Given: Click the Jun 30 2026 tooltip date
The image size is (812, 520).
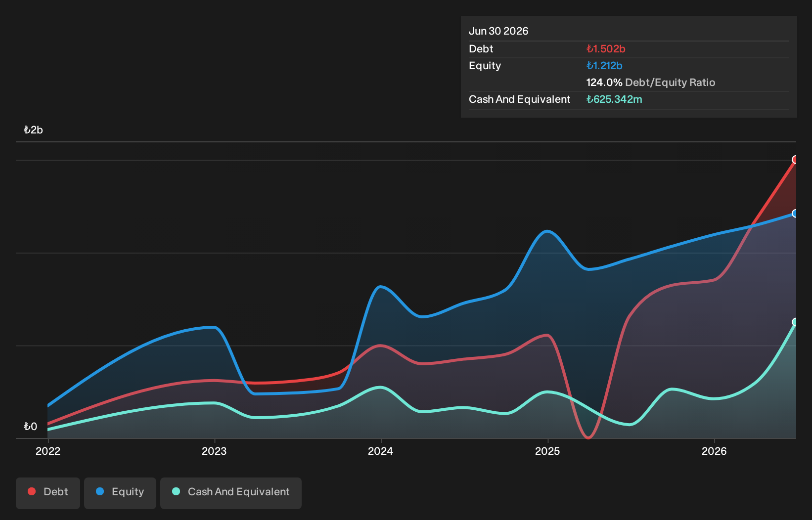Looking at the screenshot, I should point(498,31).
